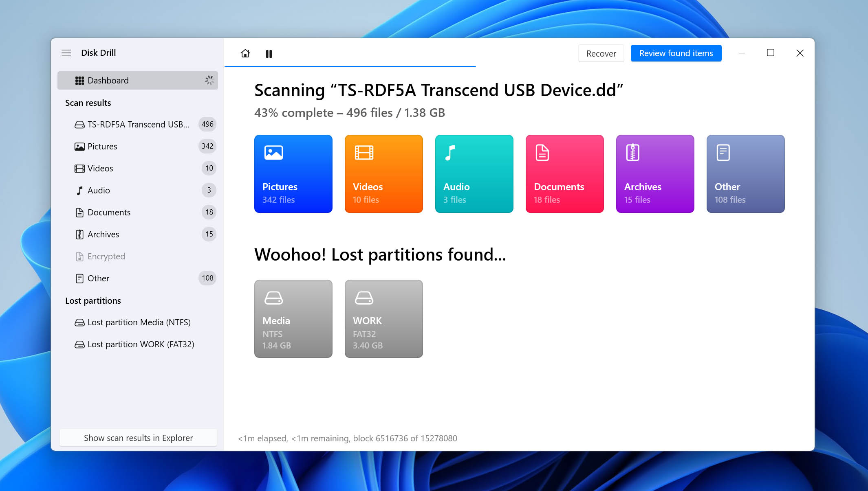Open the orange Videos 10 files tile

(384, 174)
